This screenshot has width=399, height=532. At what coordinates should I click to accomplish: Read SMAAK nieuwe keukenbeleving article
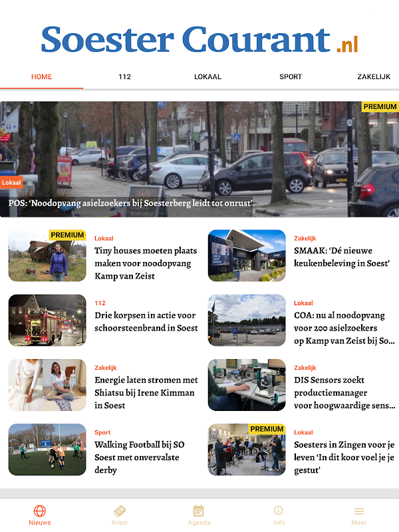pos(342,257)
